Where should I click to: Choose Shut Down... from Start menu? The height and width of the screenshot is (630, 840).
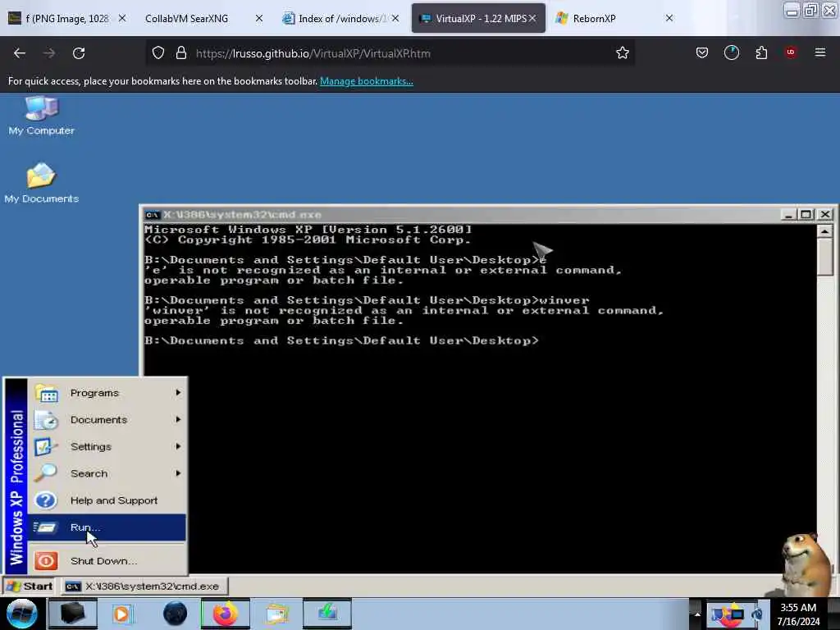tap(107, 561)
